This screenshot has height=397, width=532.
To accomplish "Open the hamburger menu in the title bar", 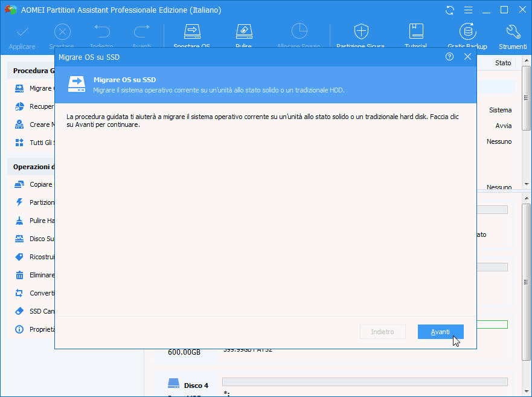I will pyautogui.click(x=468, y=10).
